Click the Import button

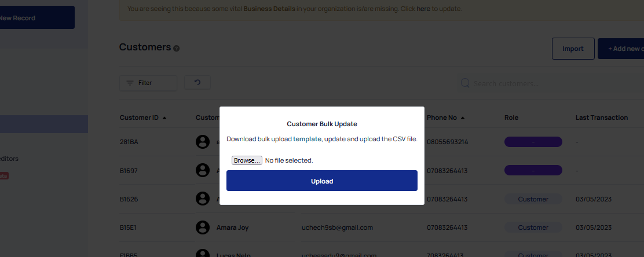click(x=573, y=49)
